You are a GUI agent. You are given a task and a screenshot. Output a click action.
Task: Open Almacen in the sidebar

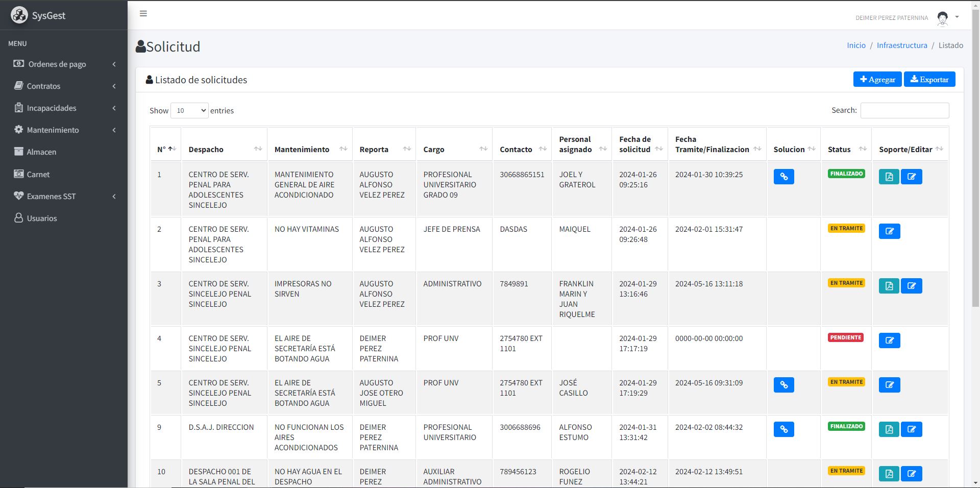point(41,152)
